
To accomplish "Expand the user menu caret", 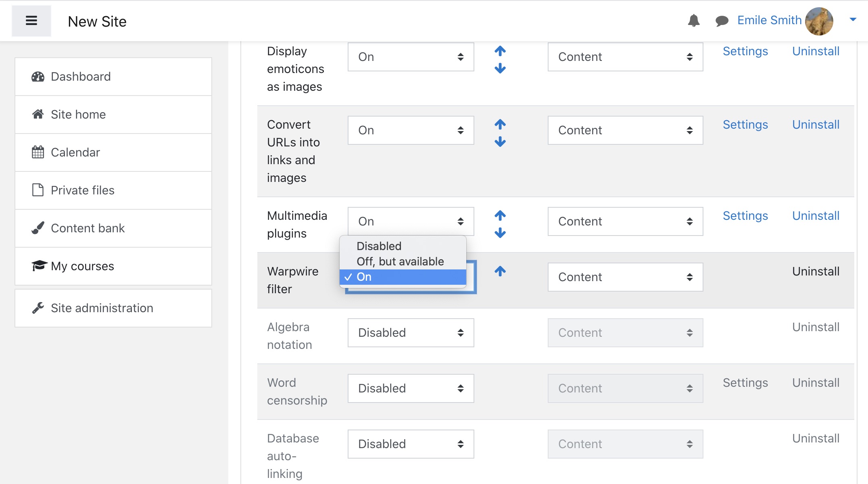I will 853,19.
